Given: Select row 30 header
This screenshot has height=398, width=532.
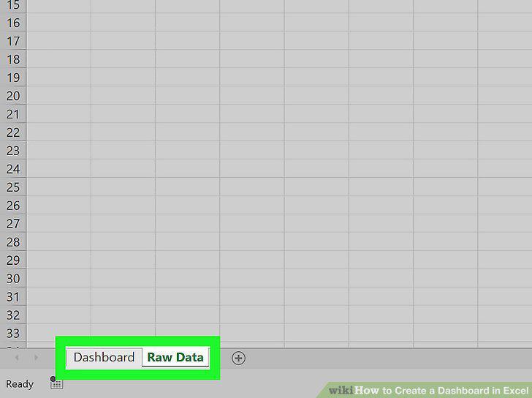Looking at the screenshot, I should tap(13, 279).
